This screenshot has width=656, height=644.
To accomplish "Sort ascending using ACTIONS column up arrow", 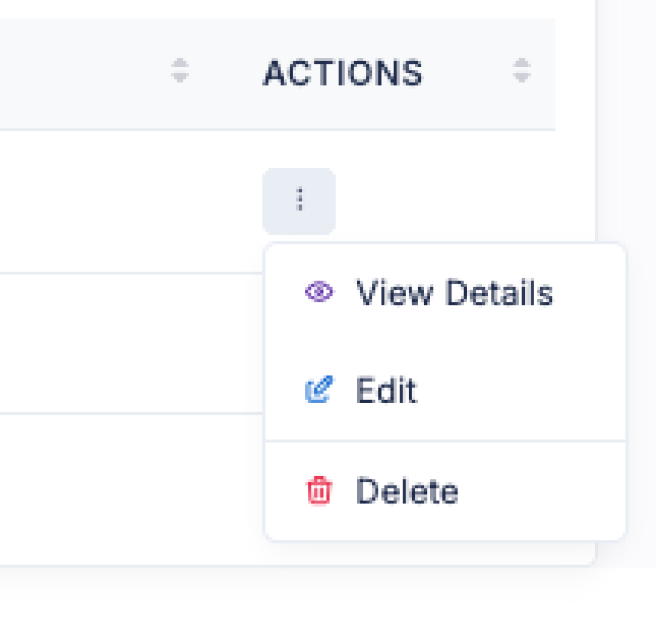I will [x=522, y=63].
